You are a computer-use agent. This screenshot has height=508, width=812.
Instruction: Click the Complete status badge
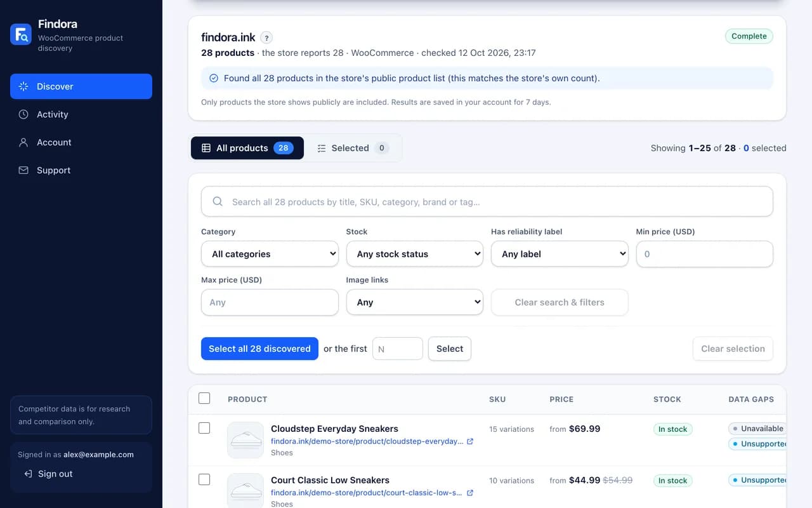point(749,36)
